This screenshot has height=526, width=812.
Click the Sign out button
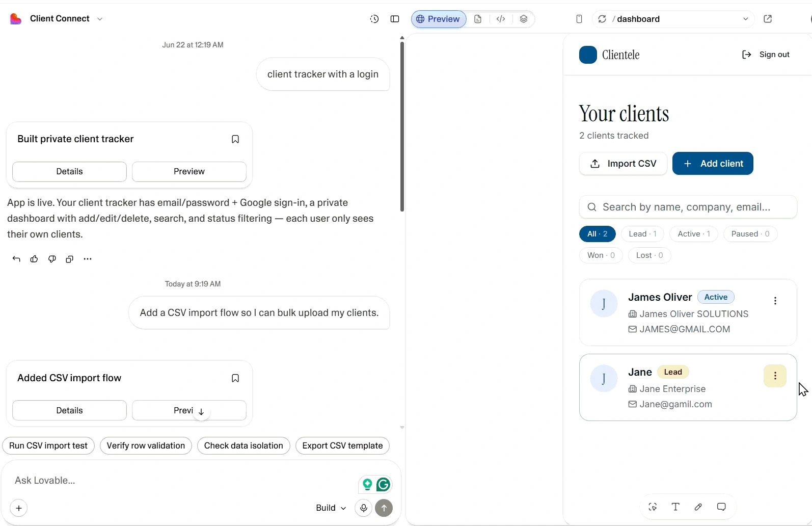pos(766,55)
